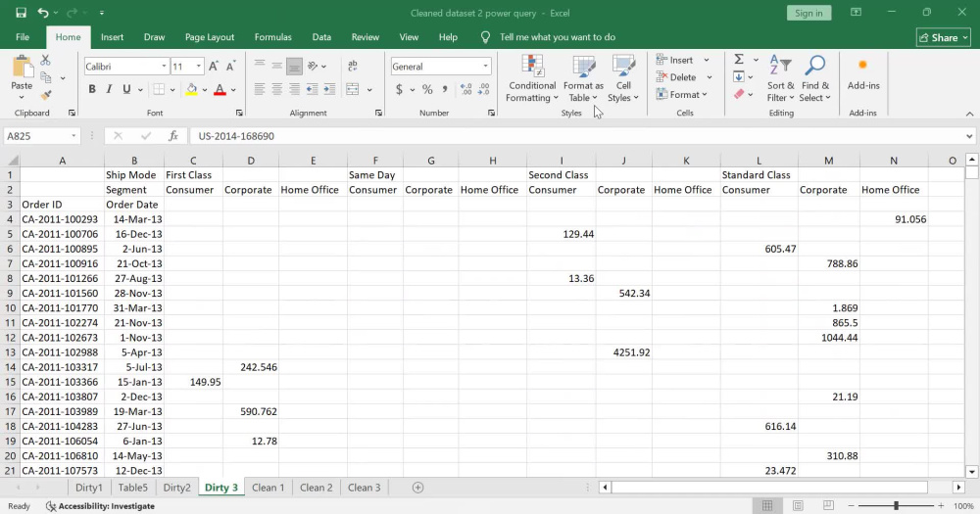Click the Share button
This screenshot has width=980, height=514.
[944, 37]
